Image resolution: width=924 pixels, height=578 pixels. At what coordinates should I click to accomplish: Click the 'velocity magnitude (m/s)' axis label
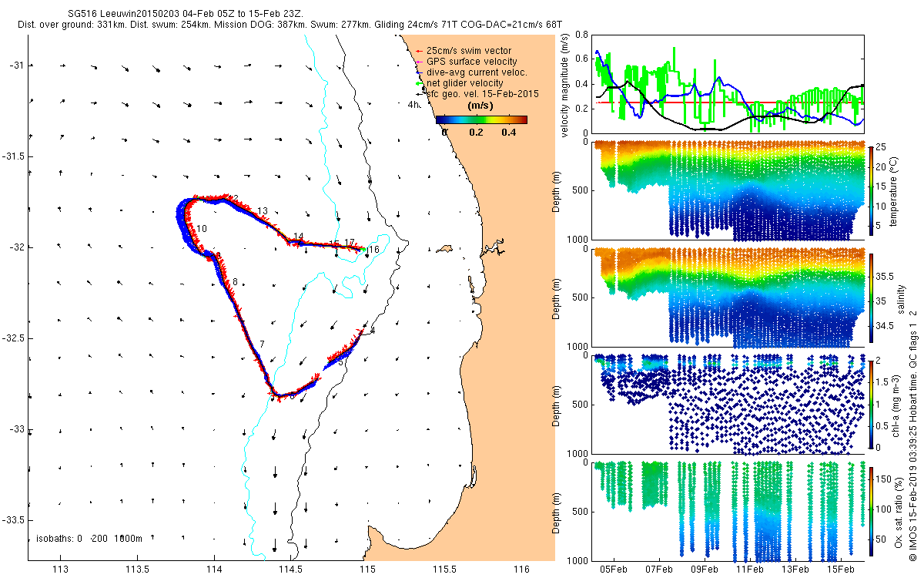point(565,85)
